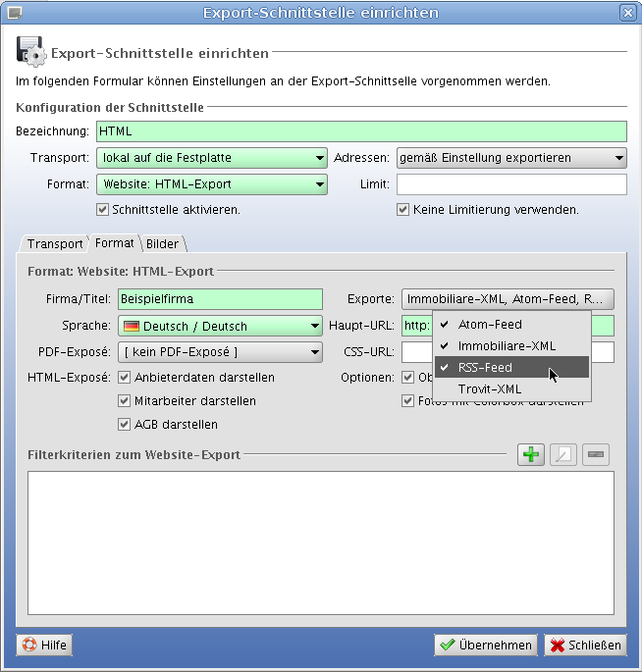Disable 'Mitarbeiter darstellen' option
642x672 pixels.
pos(125,400)
